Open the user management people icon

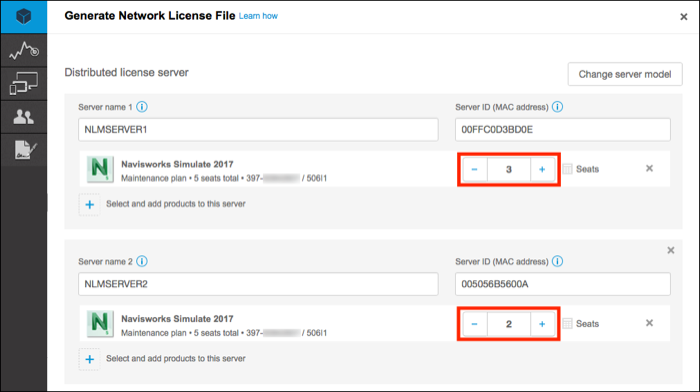coord(24,117)
